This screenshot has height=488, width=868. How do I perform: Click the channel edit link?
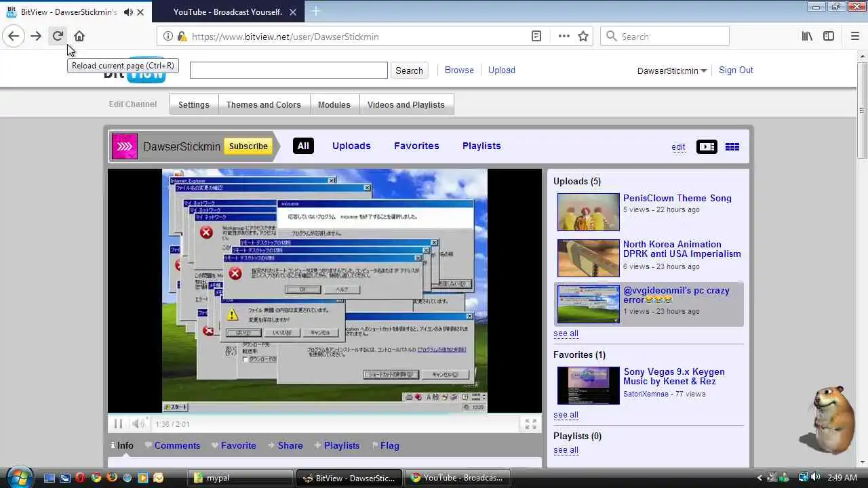click(x=678, y=146)
